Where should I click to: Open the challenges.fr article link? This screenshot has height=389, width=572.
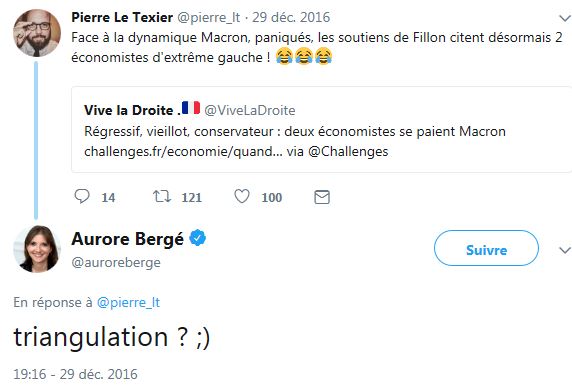click(x=183, y=151)
